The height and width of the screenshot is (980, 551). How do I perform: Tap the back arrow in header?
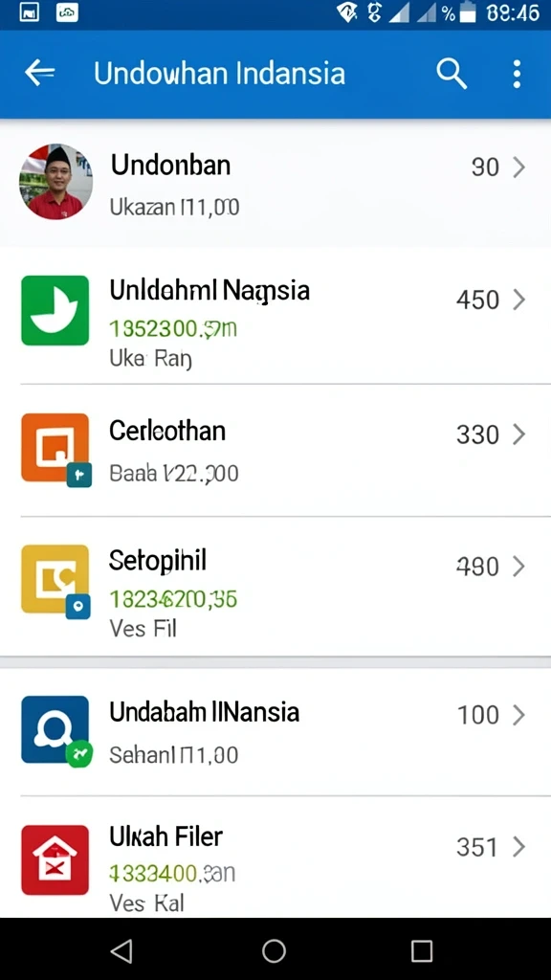coord(39,73)
